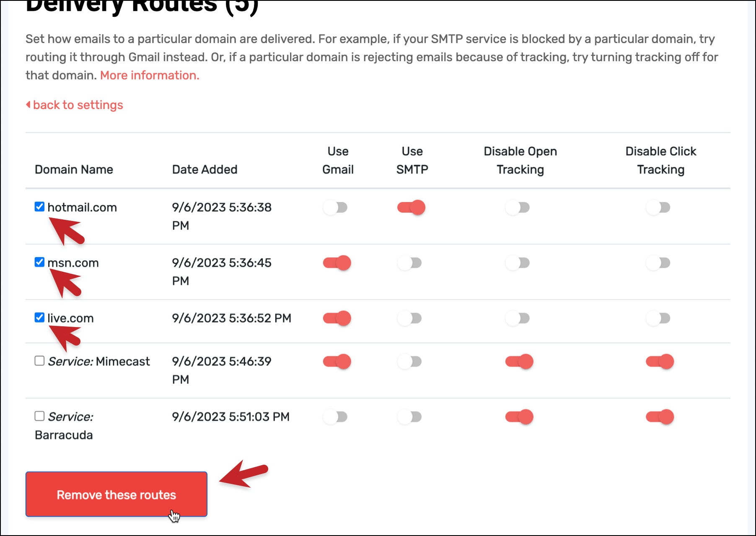Uncheck the msn.com checkbox
Image resolution: width=756 pixels, height=536 pixels.
pyautogui.click(x=39, y=262)
